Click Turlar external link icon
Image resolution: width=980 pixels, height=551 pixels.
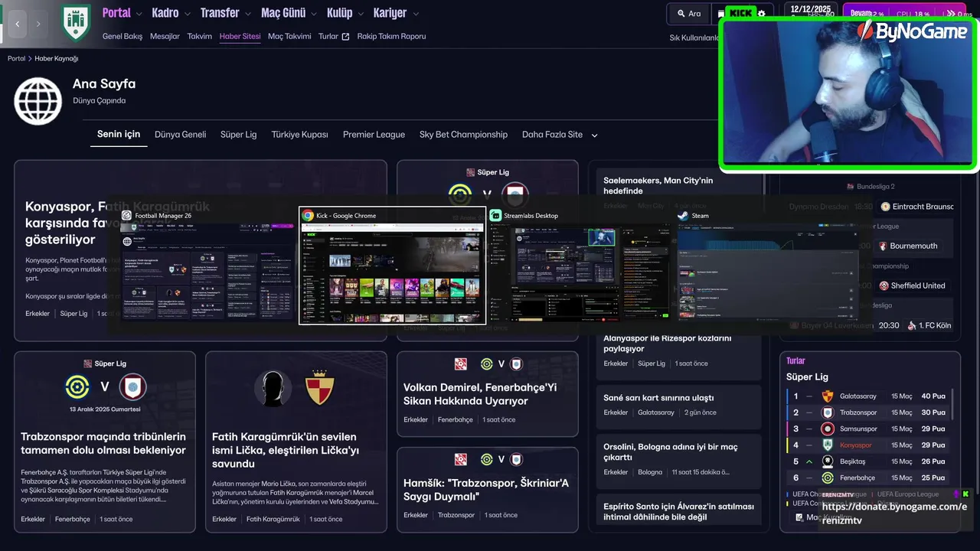[x=345, y=37]
